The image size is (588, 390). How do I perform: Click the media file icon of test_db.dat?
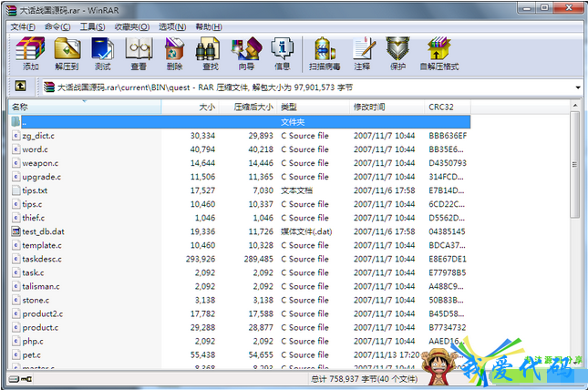point(15,231)
